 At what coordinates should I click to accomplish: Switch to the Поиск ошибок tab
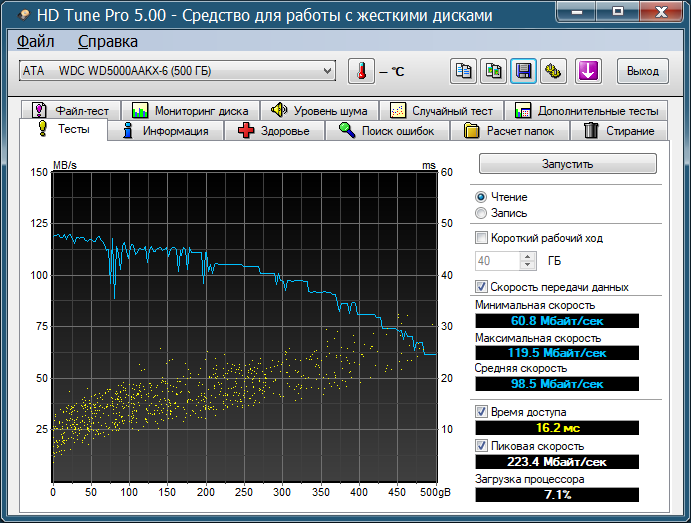click(387, 131)
